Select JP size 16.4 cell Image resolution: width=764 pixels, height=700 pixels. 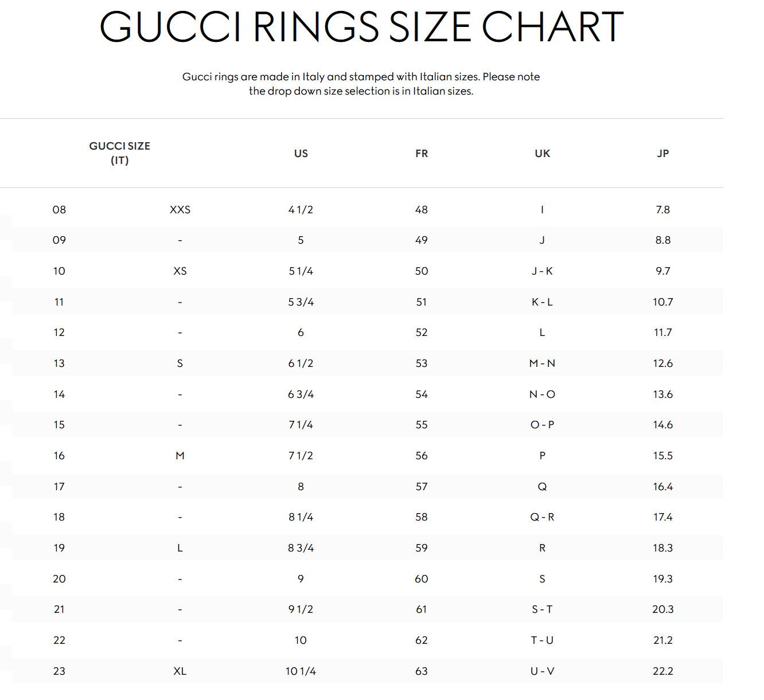[x=663, y=487]
